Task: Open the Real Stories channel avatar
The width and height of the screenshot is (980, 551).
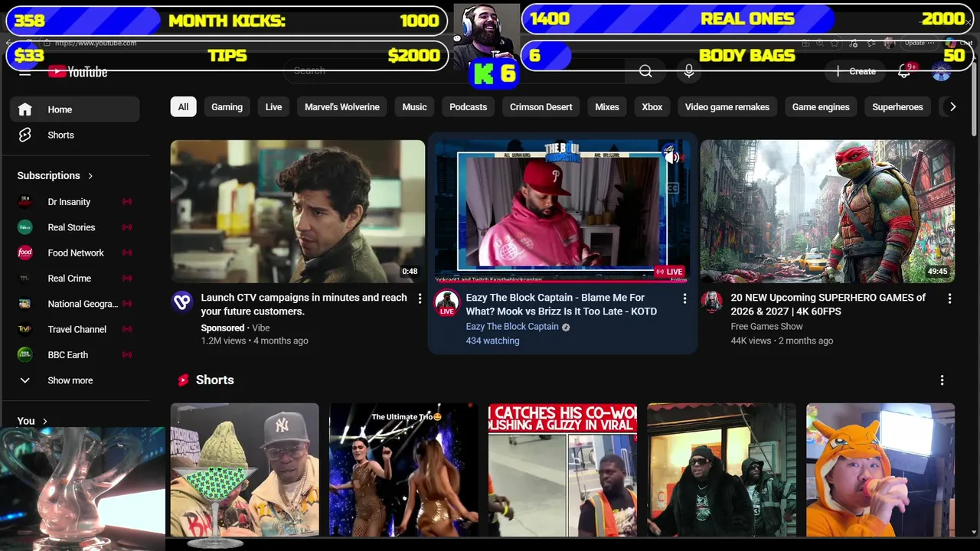Action: [x=25, y=227]
